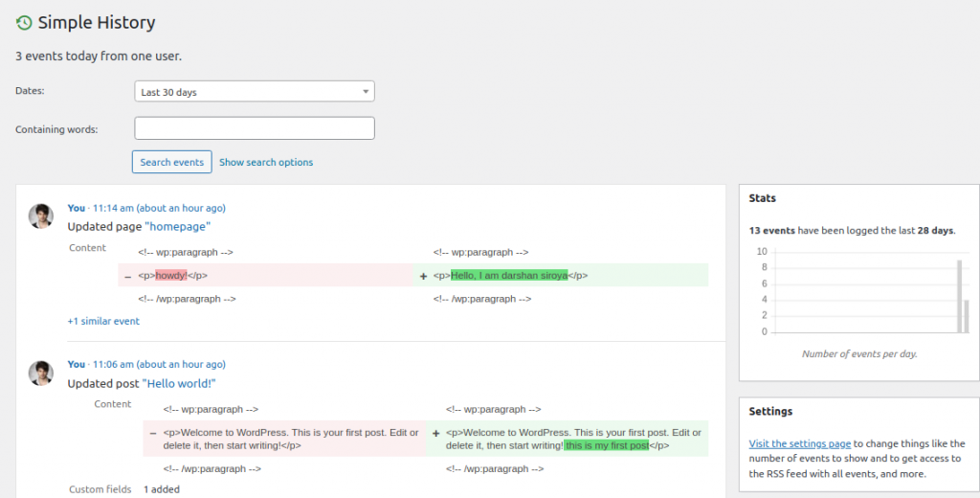
Task: Click the Settings panel heading
Action: pyautogui.click(x=770, y=411)
